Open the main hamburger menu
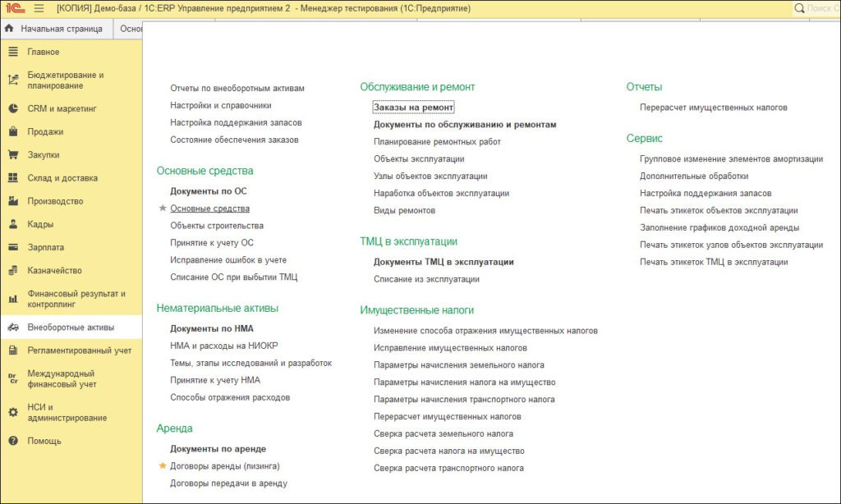 click(x=37, y=8)
